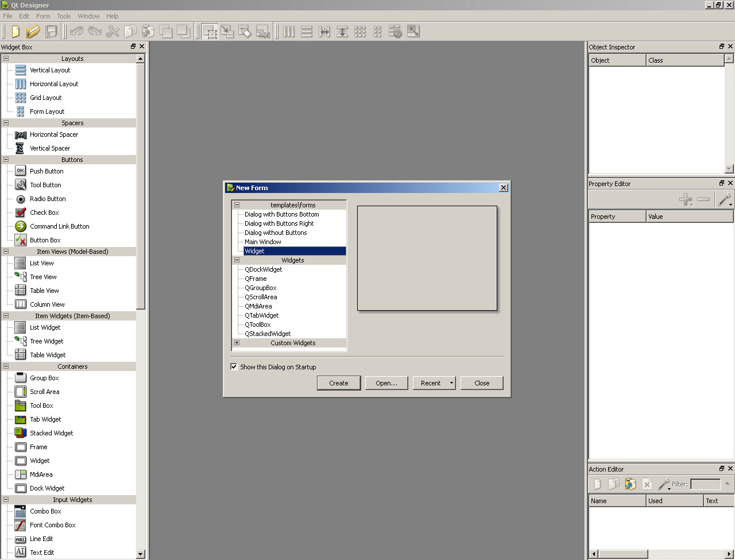This screenshot has width=735, height=560.
Task: Select Command Link Button widget
Action: 60,226
